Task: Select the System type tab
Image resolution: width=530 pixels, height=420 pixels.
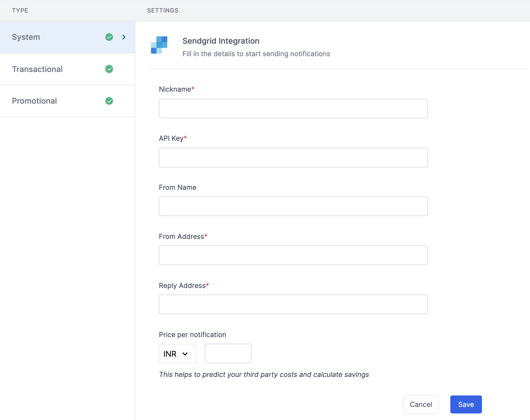Action: 67,37
